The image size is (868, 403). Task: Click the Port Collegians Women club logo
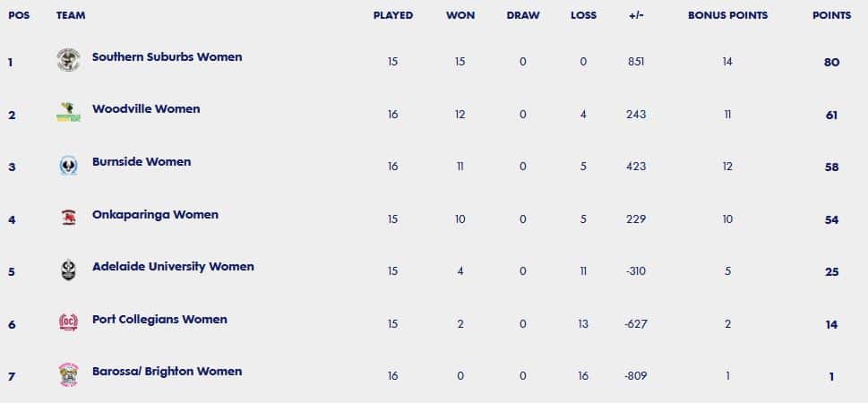tap(69, 322)
